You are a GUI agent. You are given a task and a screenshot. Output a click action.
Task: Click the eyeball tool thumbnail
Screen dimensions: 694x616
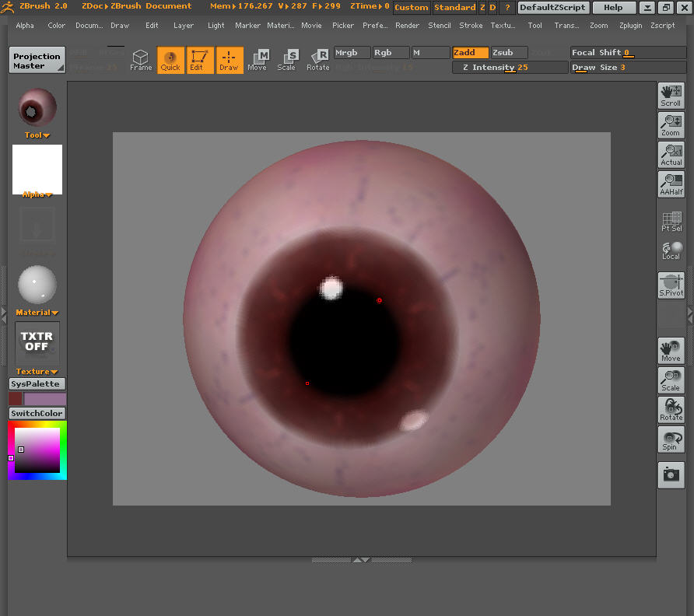point(37,107)
